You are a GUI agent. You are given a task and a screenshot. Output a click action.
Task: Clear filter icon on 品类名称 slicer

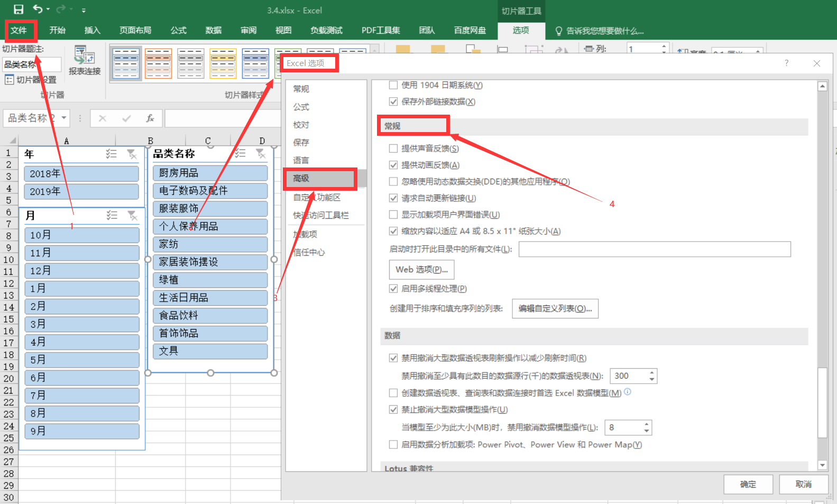click(x=261, y=153)
